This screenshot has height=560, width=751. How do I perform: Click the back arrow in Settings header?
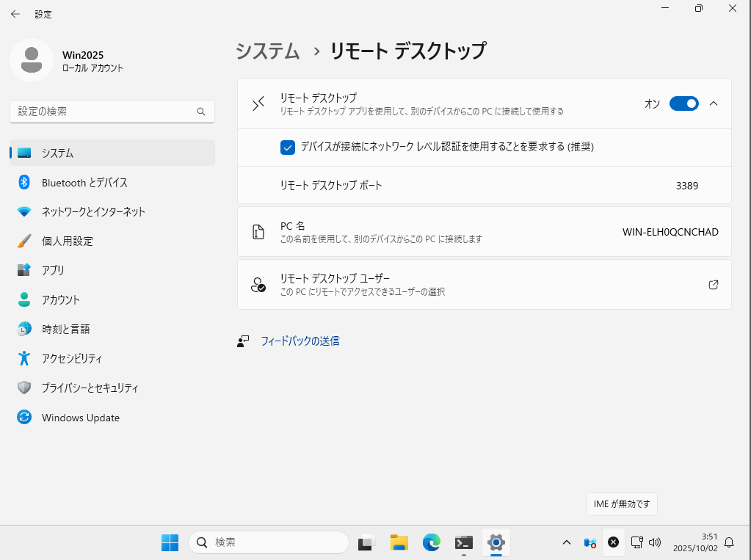click(x=15, y=14)
